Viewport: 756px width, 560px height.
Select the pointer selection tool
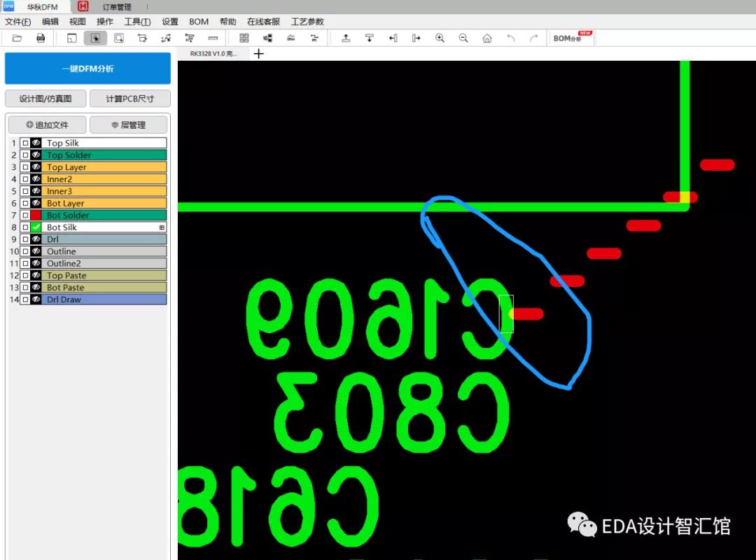tap(95, 38)
